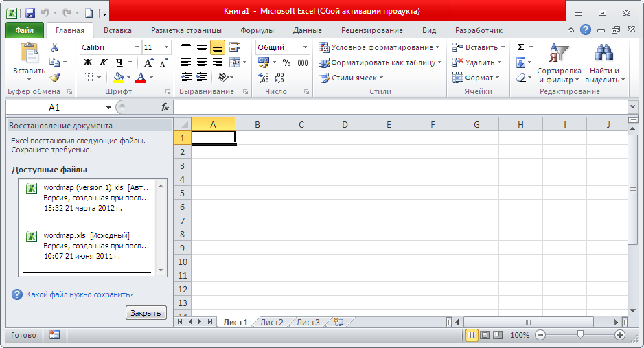The height and width of the screenshot is (348, 644).
Task: Toggle top vertical alignment
Action: tap(186, 47)
